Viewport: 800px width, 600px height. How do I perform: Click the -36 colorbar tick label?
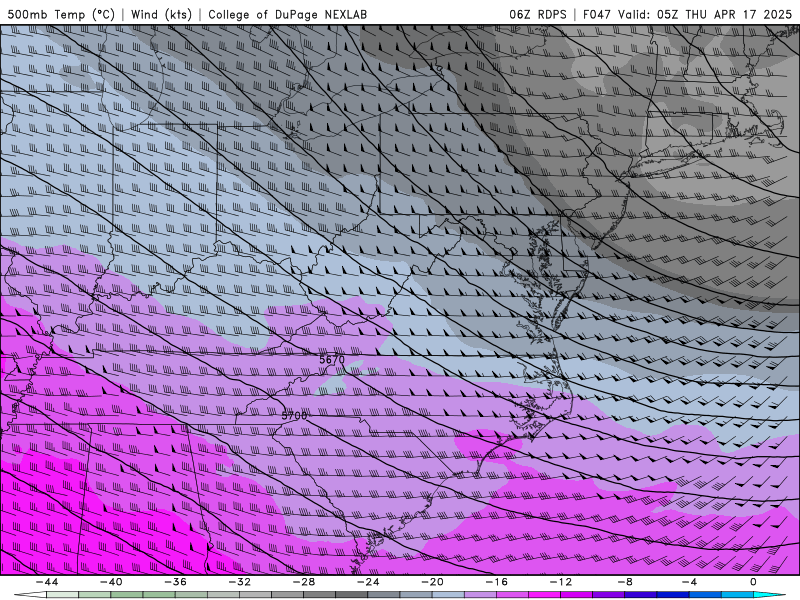coord(175,582)
